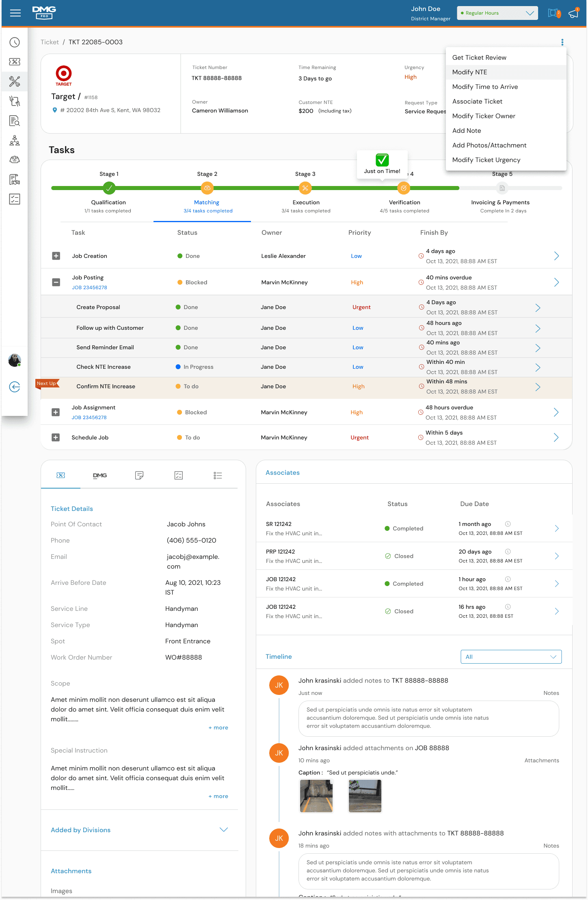Click the Associates section heading
The height and width of the screenshot is (900, 588).
pyautogui.click(x=283, y=473)
